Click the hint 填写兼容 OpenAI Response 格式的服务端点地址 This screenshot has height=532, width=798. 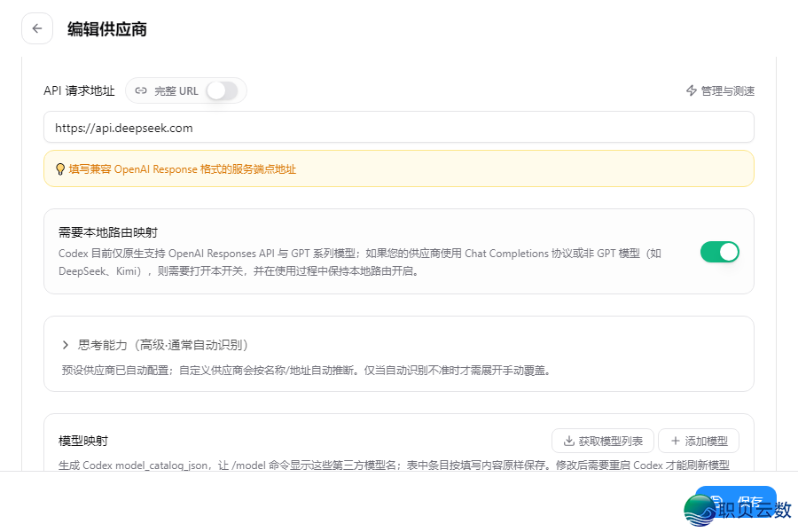click(x=182, y=169)
